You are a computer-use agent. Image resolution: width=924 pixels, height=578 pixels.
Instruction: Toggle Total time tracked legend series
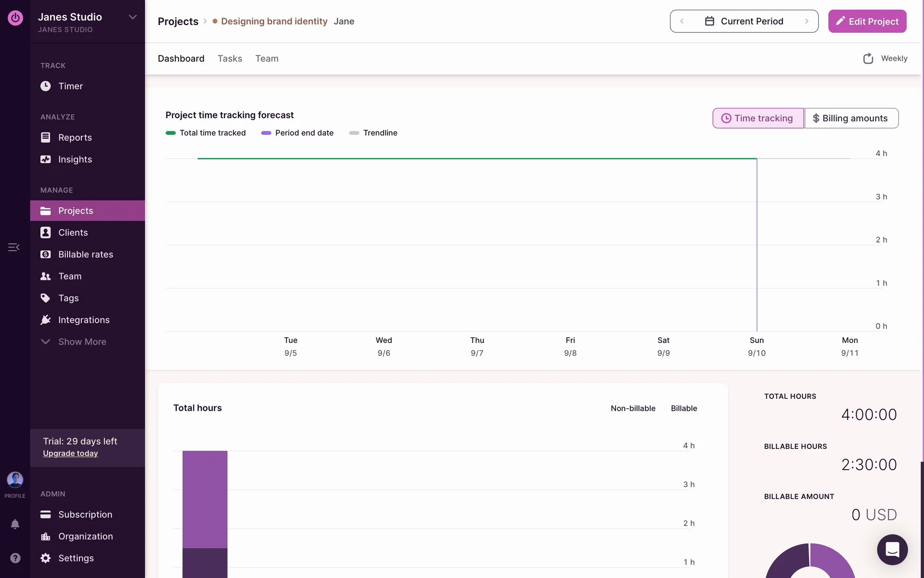coord(205,133)
